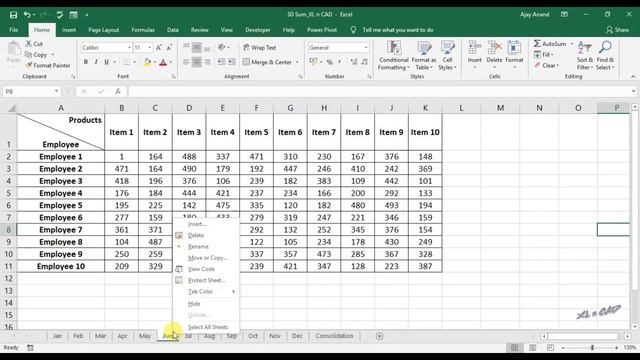This screenshot has height=360, width=640.
Task: Open the Font name dropdown
Action: point(129,48)
